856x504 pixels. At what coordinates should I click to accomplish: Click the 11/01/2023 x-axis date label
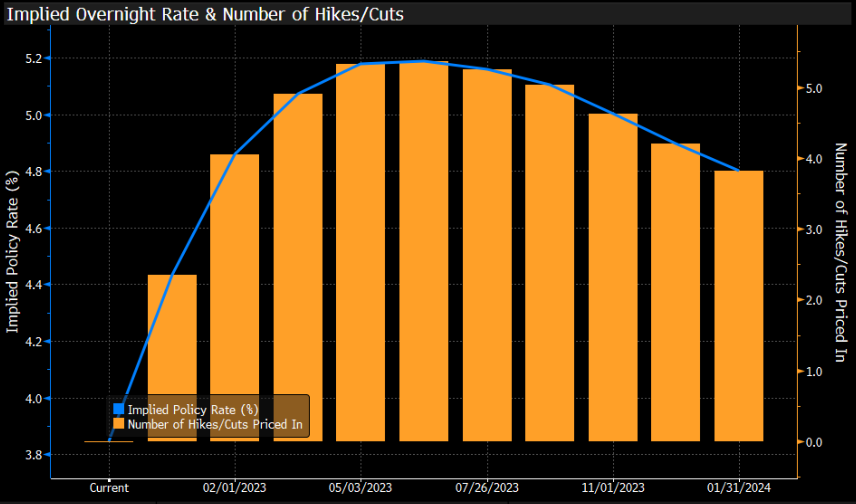coord(613,488)
